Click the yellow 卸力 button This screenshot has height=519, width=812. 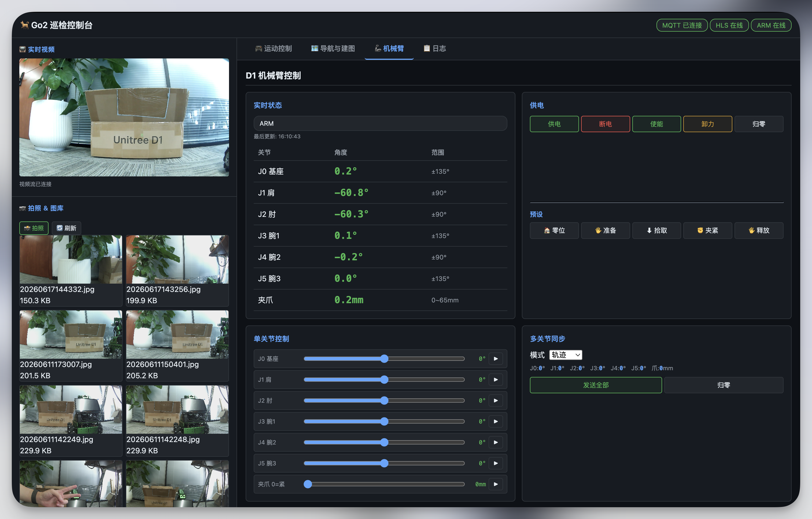[x=707, y=124]
